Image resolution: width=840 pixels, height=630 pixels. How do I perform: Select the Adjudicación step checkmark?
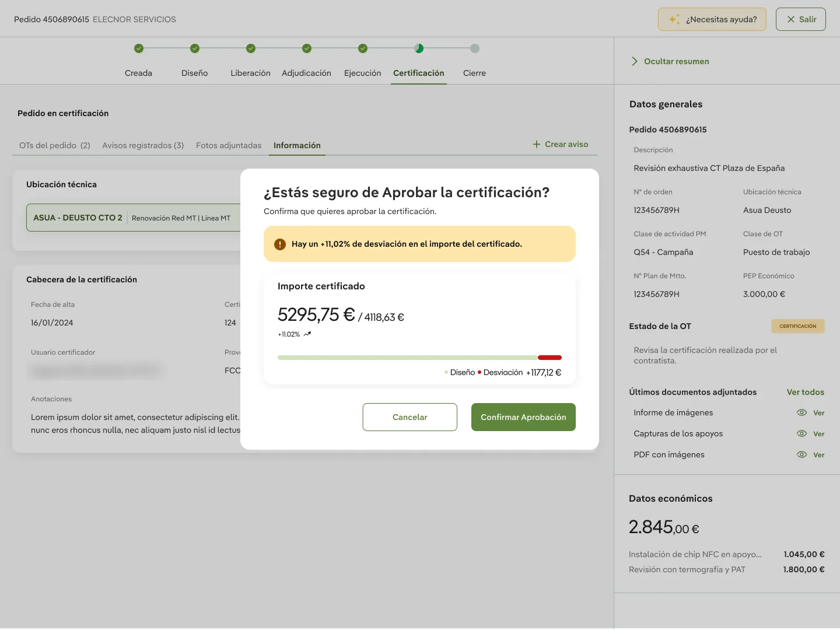307,48
